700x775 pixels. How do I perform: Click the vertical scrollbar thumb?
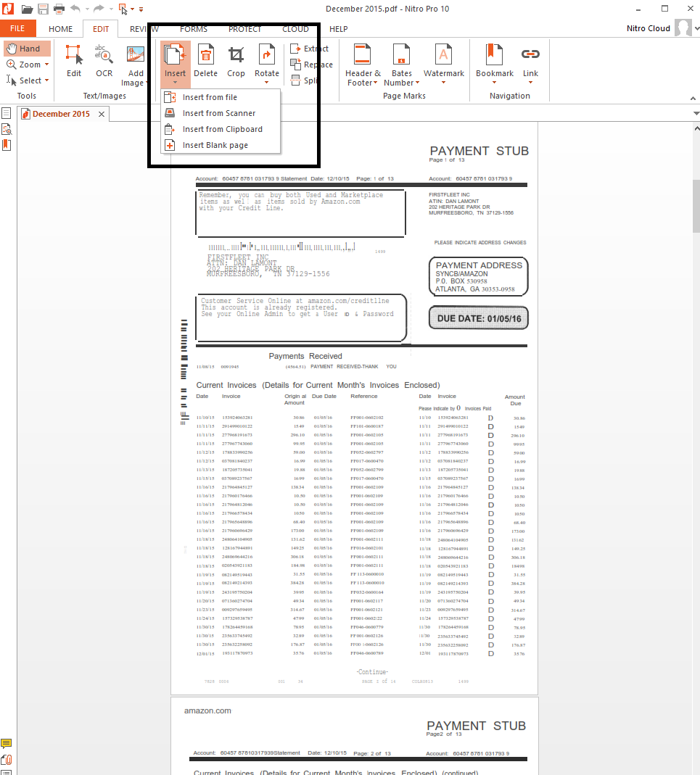click(x=696, y=206)
